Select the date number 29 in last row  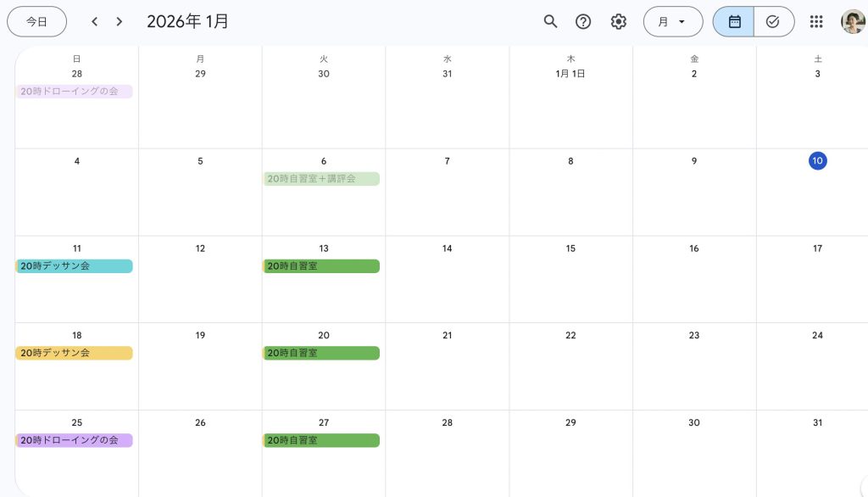pyautogui.click(x=570, y=422)
